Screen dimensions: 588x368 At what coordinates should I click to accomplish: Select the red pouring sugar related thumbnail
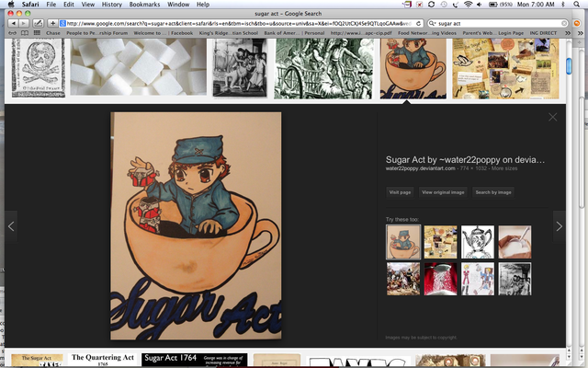[440, 279]
